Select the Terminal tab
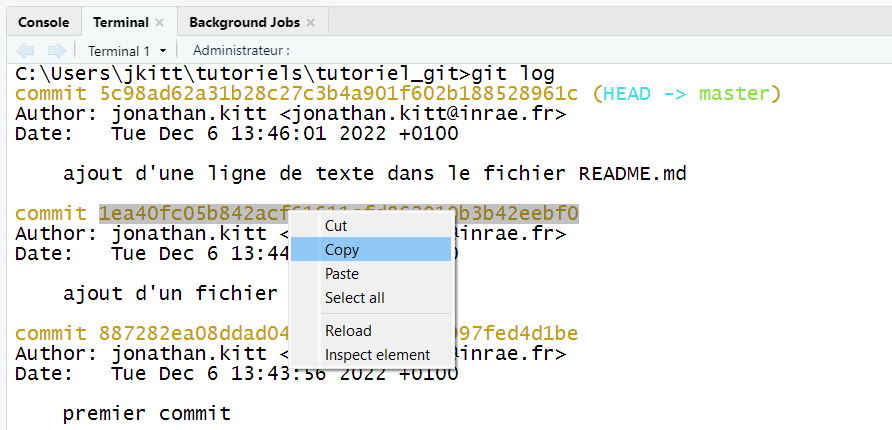The height and width of the screenshot is (430, 892). tap(120, 22)
